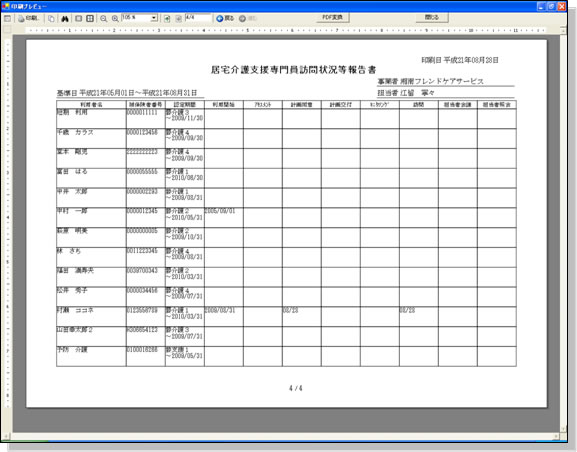Click the copy page icon
This screenshot has width=577, height=452.
pyautogui.click(x=52, y=18)
